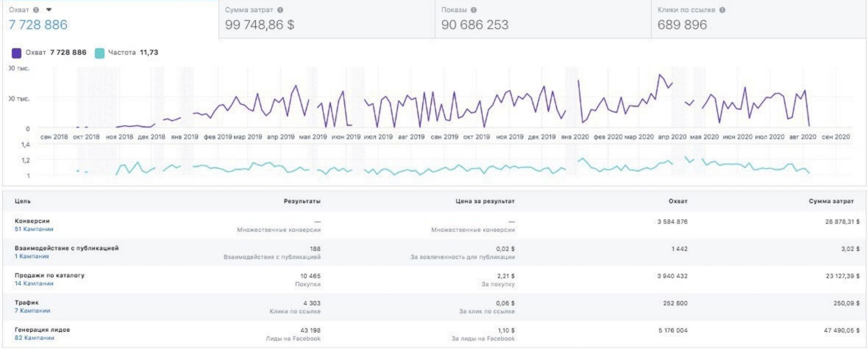
Task: Switch to the Показы metric tab
Action: click(x=543, y=19)
